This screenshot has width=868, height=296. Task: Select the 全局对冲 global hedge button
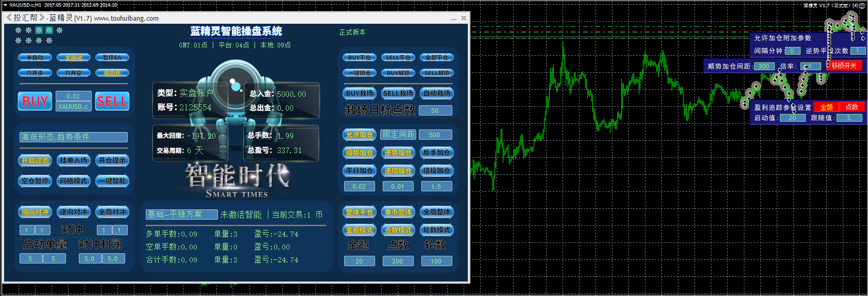(x=112, y=212)
